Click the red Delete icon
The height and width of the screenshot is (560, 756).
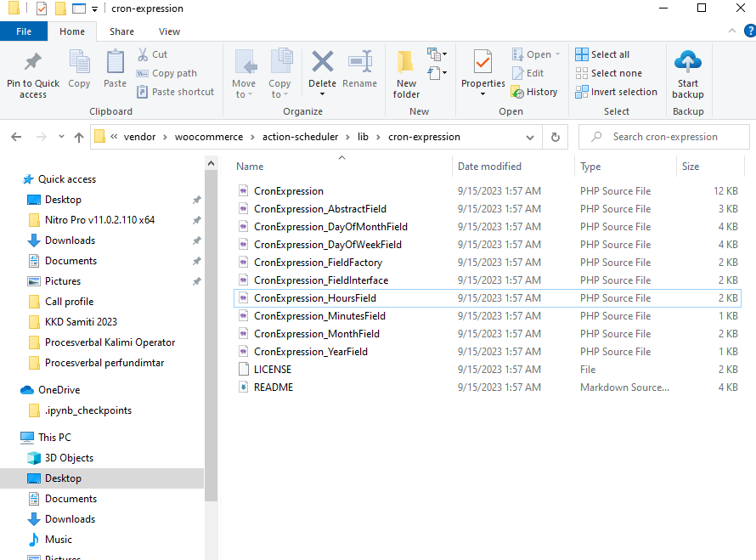(x=322, y=64)
